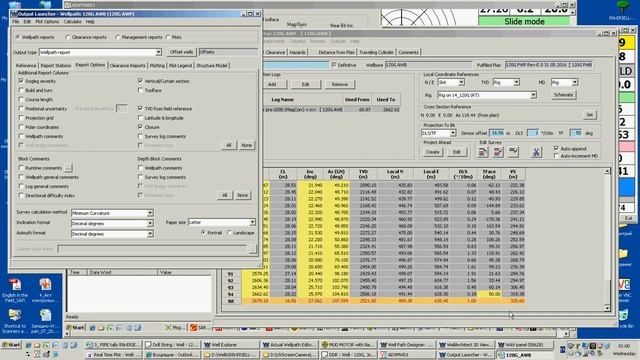Click Runtime comments ellipsis browse button
This screenshot has width=640, height=360.
tap(68, 168)
